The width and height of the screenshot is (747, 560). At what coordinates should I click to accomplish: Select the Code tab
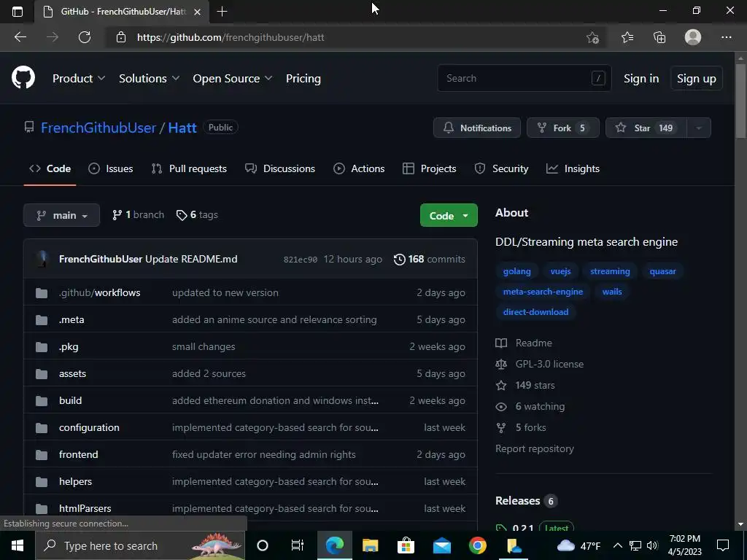coord(50,168)
